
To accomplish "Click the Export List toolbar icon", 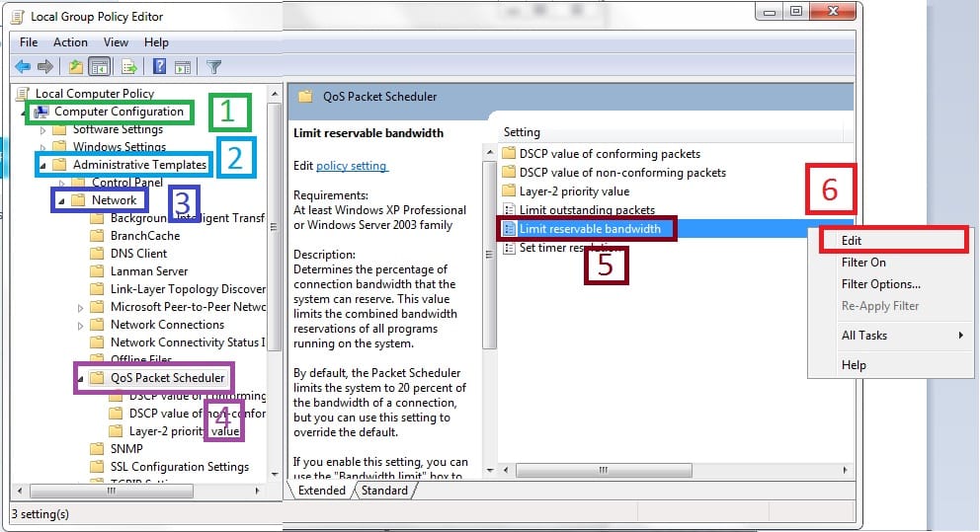I will pyautogui.click(x=129, y=66).
